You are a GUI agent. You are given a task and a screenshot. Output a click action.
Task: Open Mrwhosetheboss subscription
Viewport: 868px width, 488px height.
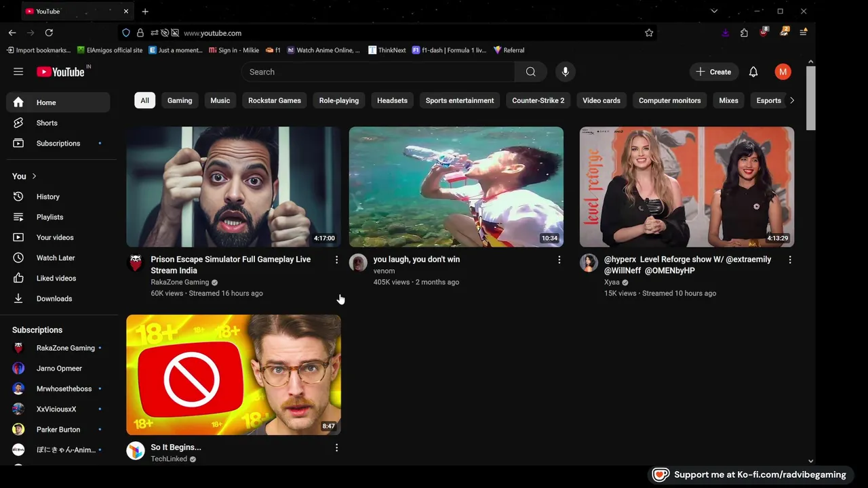58,388
